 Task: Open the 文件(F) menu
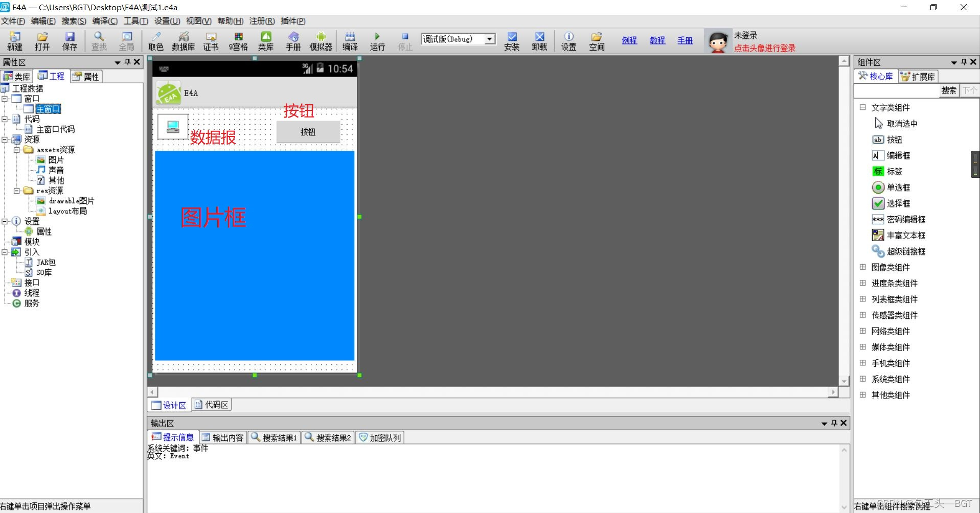13,21
